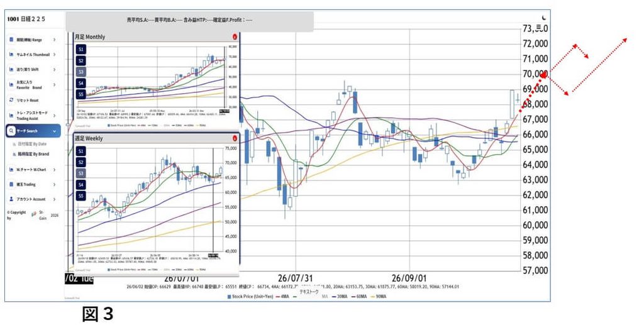Expand the Favorite Brand chevron
The height and width of the screenshot is (325, 644).
(x=54, y=84)
